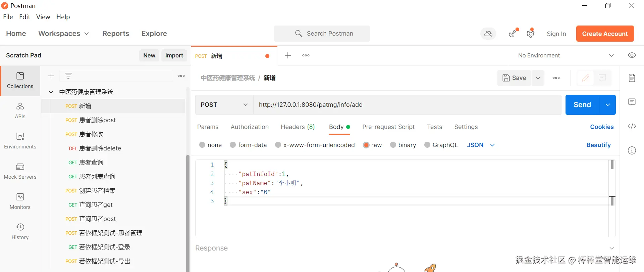Collapse the 中医药健康管理系统 collection

[x=51, y=92]
